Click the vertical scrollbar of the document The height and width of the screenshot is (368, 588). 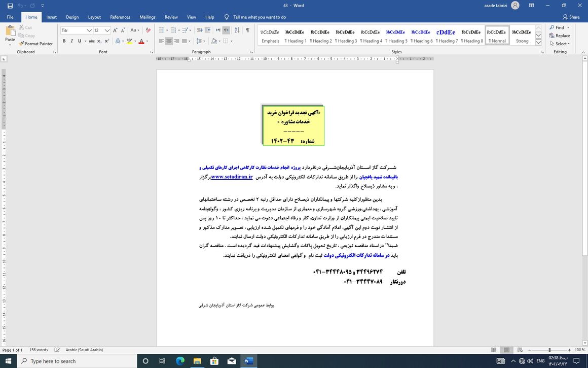pos(584,158)
